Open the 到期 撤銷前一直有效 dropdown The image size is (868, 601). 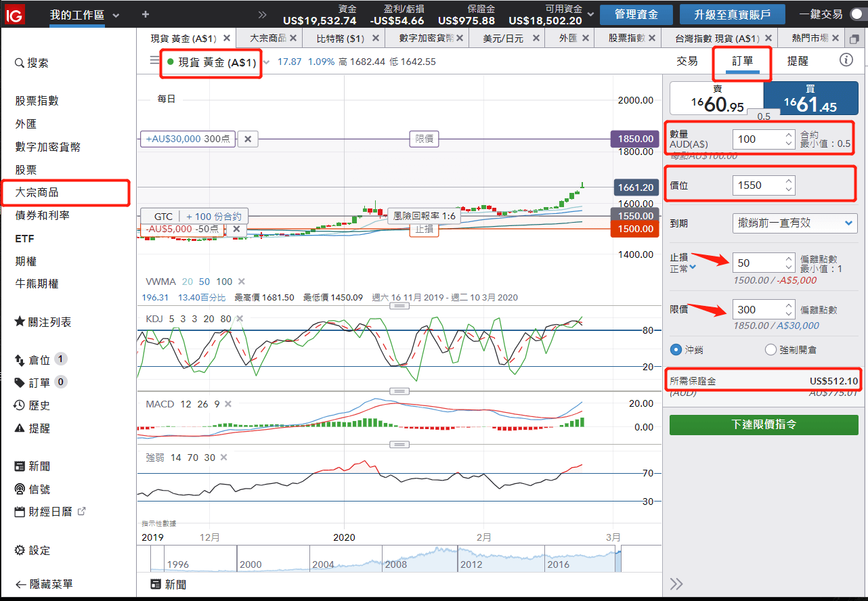pos(794,223)
